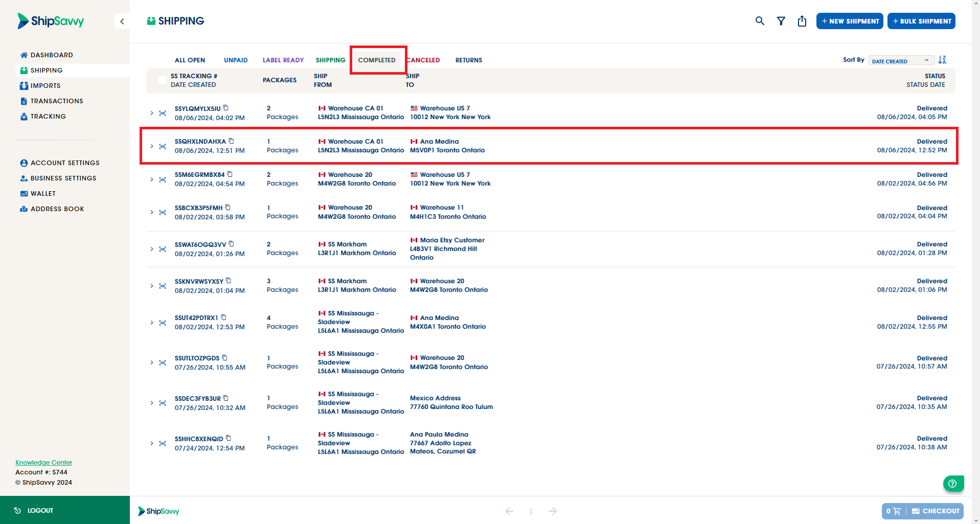Open the search magnifier icon
980x524 pixels.
[760, 21]
